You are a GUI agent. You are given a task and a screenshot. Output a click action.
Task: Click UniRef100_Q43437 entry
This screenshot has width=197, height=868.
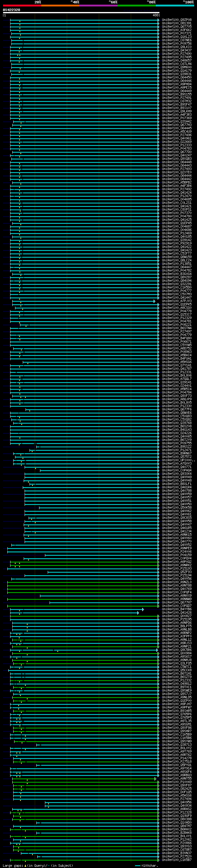click(177, 50)
